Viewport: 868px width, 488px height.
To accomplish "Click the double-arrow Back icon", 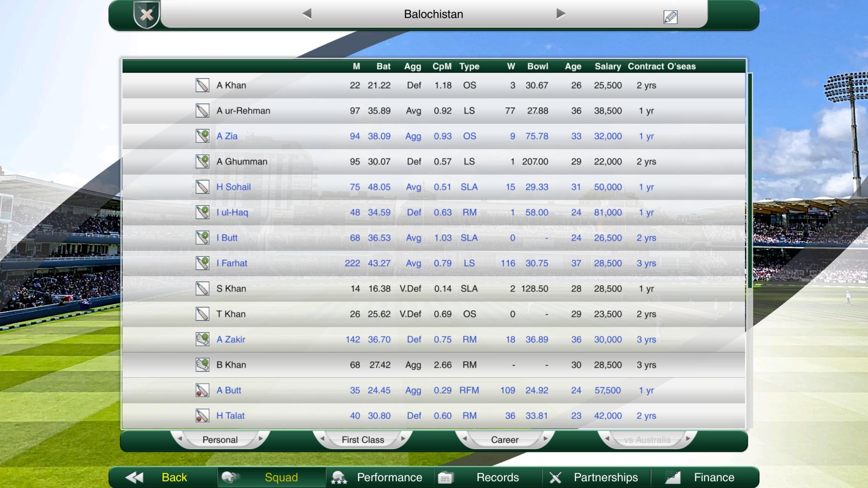I will pyautogui.click(x=134, y=477).
